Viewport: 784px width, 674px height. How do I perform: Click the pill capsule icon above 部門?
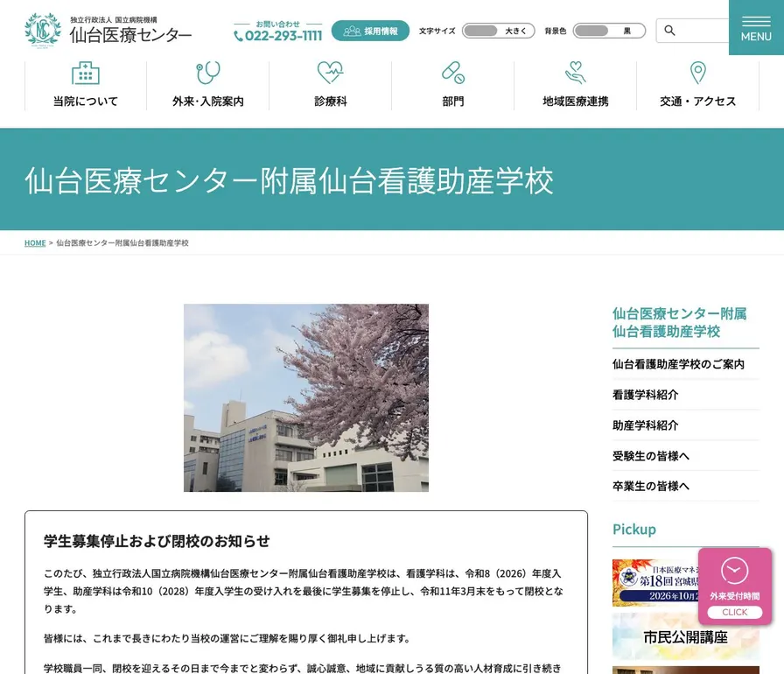coord(453,73)
